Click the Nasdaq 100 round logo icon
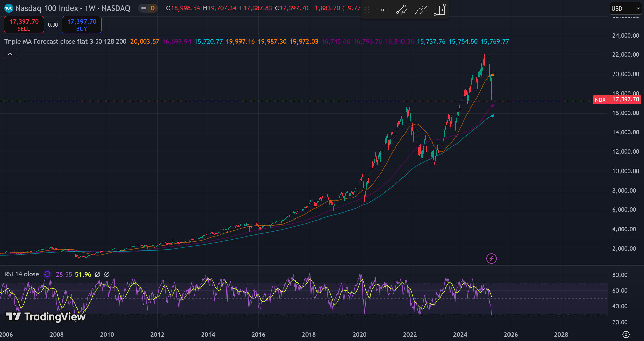The image size is (644, 341). click(x=9, y=8)
